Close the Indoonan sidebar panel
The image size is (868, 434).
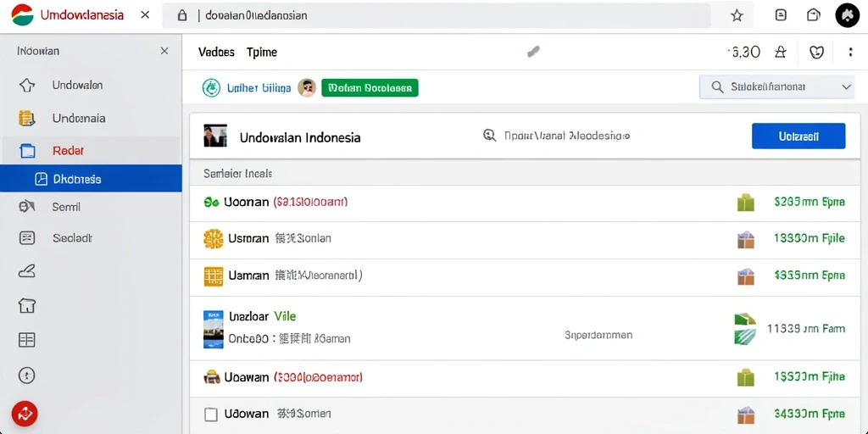click(164, 51)
